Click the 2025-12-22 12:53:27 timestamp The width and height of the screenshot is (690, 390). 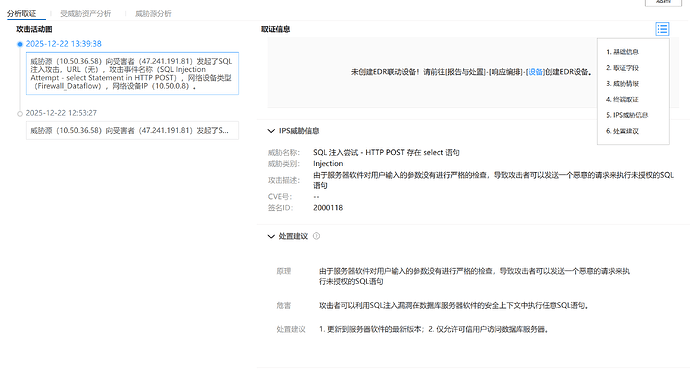pos(61,113)
